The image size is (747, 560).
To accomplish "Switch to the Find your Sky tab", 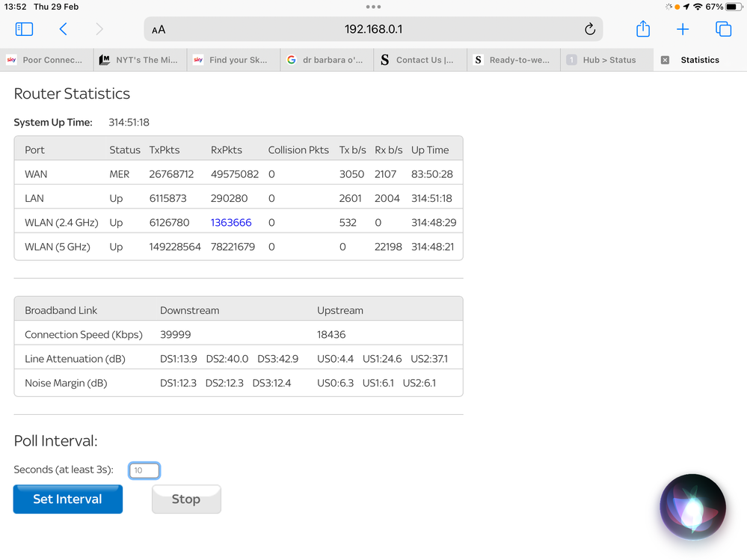I will [238, 60].
